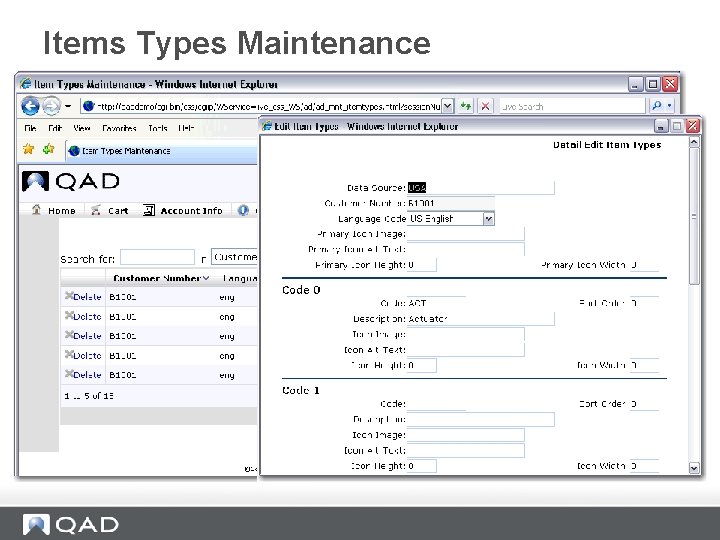Click the first row's delete X icon
Viewport: 720px width, 540px height.
point(69,295)
